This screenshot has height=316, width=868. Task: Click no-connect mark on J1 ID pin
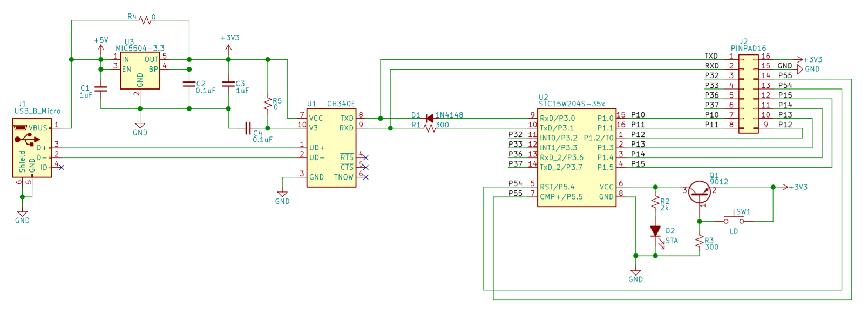(x=62, y=167)
